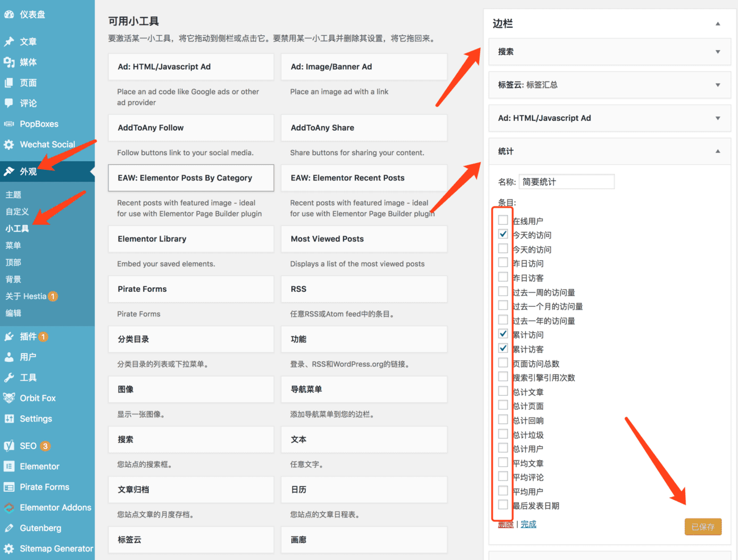Check the 昨日访问 statistics item

502,262
